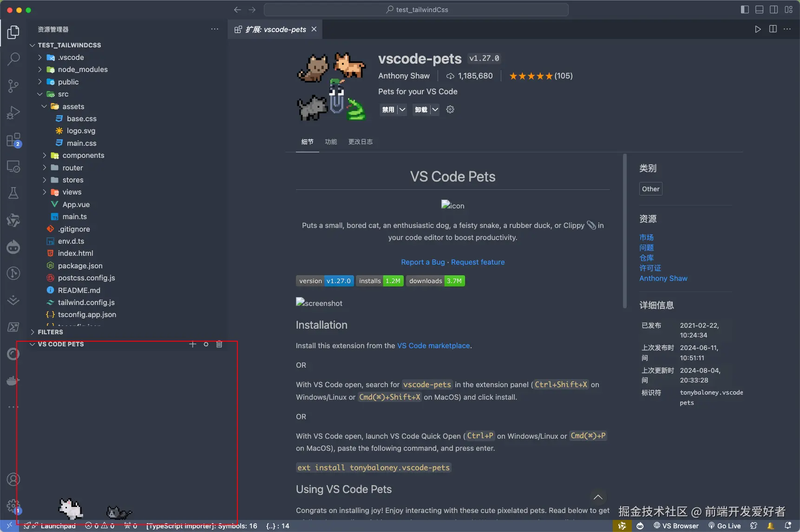
Task: Click Go Live in the status bar
Action: click(725, 526)
